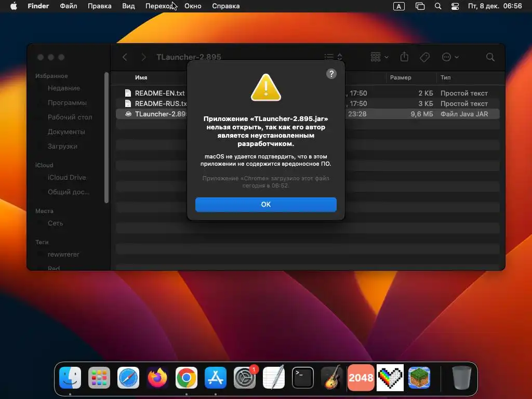The width and height of the screenshot is (532, 399).
Task: Open Launchpad from the Dock
Action: (99, 378)
